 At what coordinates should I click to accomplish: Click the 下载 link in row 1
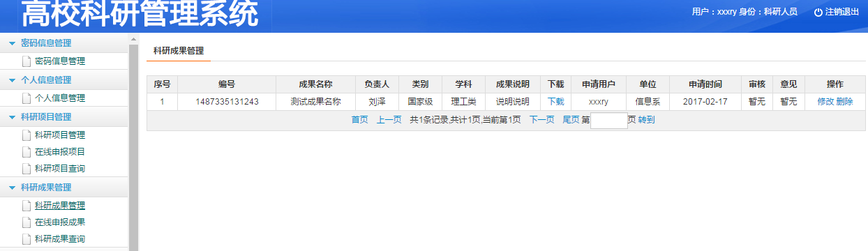pos(555,102)
